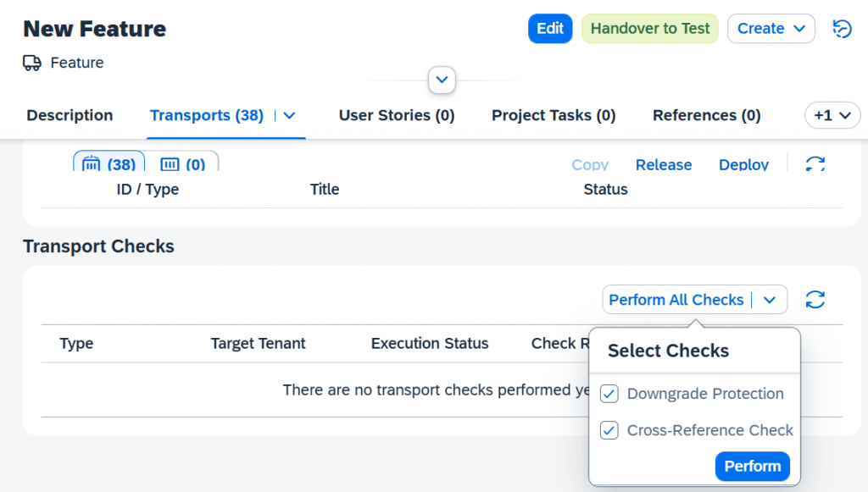Click the Edit button
Image resolution: width=868 pixels, height=492 pixels.
[x=550, y=28]
